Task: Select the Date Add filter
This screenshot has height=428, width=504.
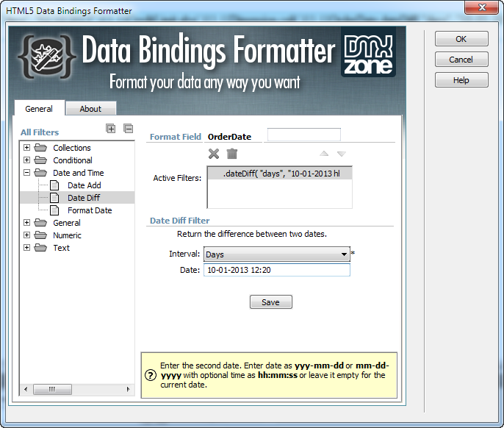Action: [84, 185]
